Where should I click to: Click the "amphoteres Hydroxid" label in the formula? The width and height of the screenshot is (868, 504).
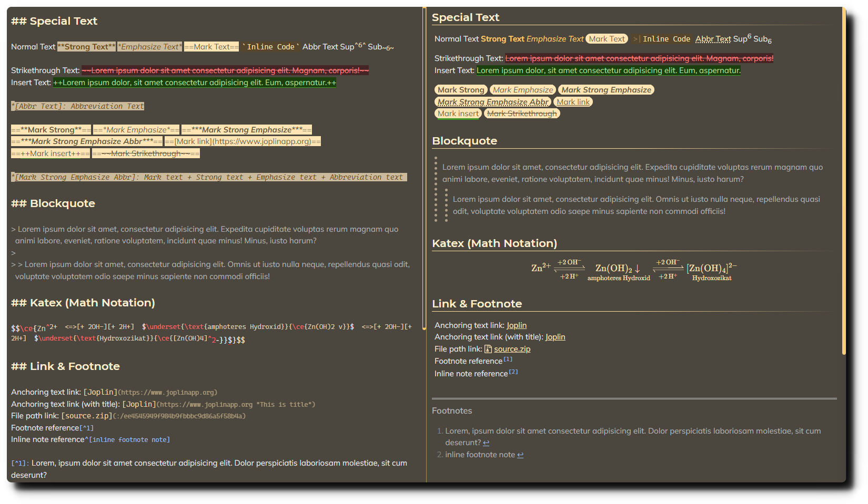tap(619, 278)
